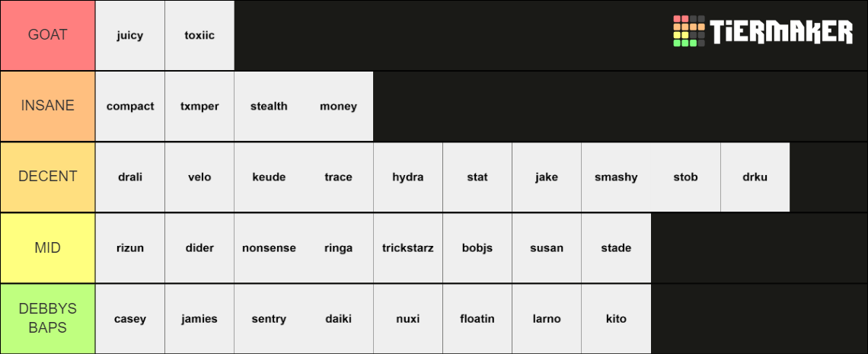The image size is (868, 354).
Task: Click the trickstarz tile
Action: point(408,248)
